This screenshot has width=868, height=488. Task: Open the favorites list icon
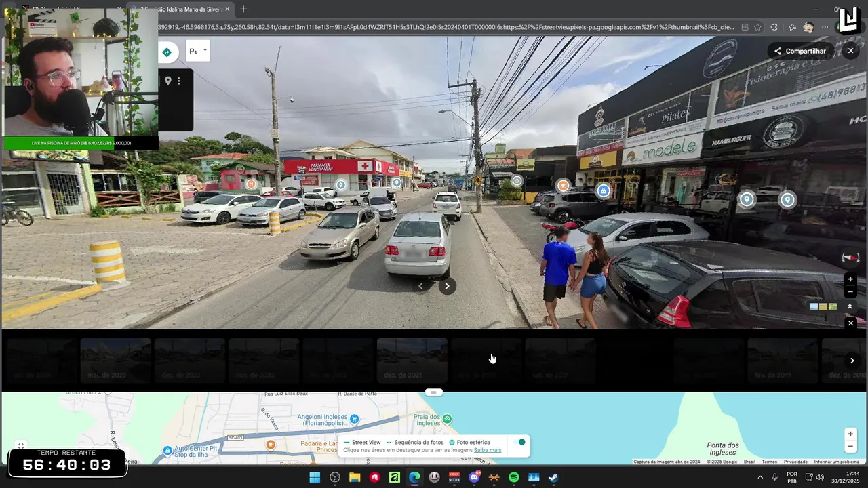coord(792,27)
